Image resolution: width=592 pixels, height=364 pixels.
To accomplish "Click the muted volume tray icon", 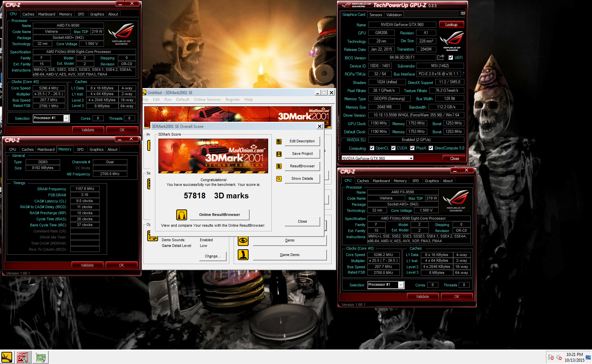I will pyautogui.click(x=559, y=357).
